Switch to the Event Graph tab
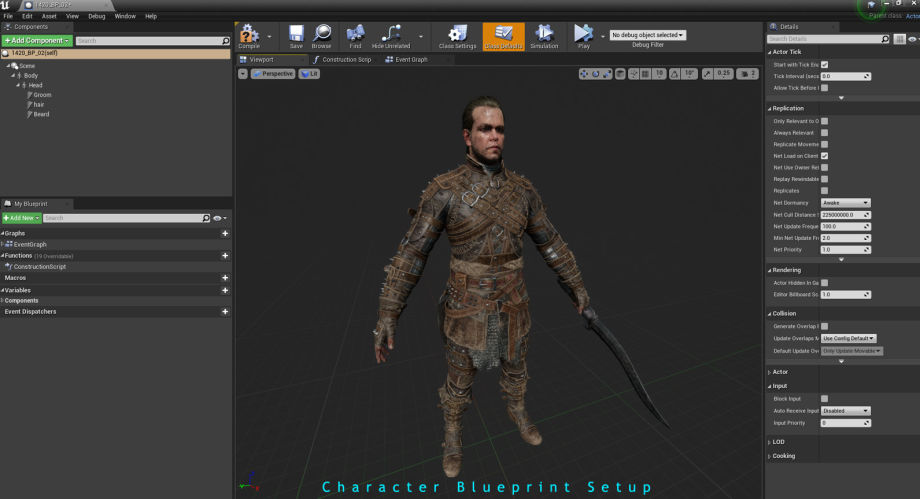 pyautogui.click(x=410, y=60)
